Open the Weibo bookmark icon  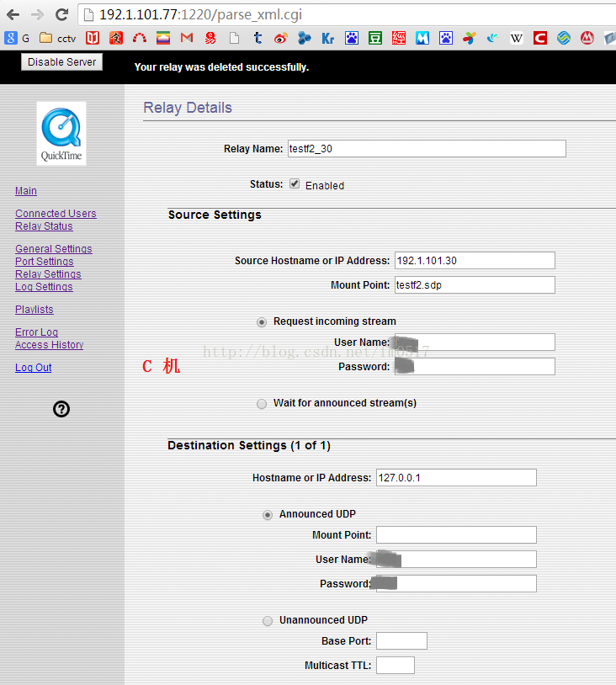[281, 39]
